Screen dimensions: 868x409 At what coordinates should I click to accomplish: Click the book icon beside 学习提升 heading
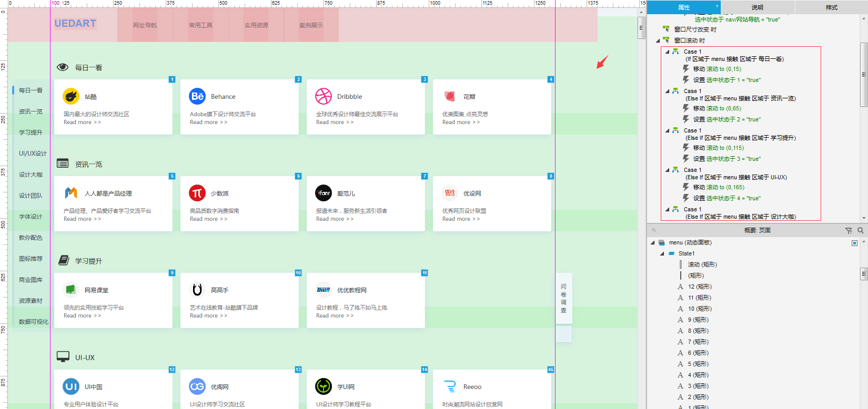(x=63, y=260)
